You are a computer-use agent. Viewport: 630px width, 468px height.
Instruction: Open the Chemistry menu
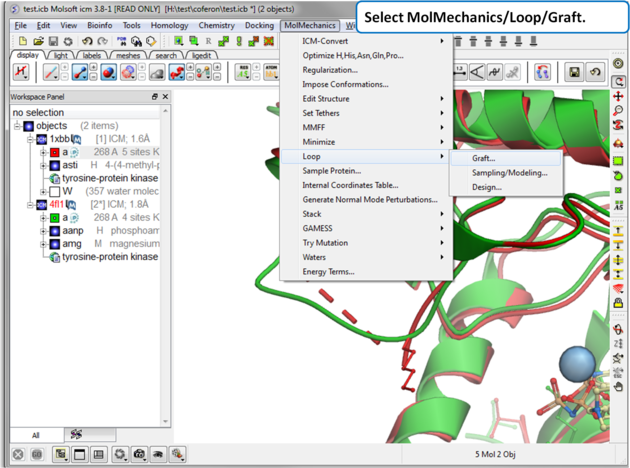click(216, 25)
